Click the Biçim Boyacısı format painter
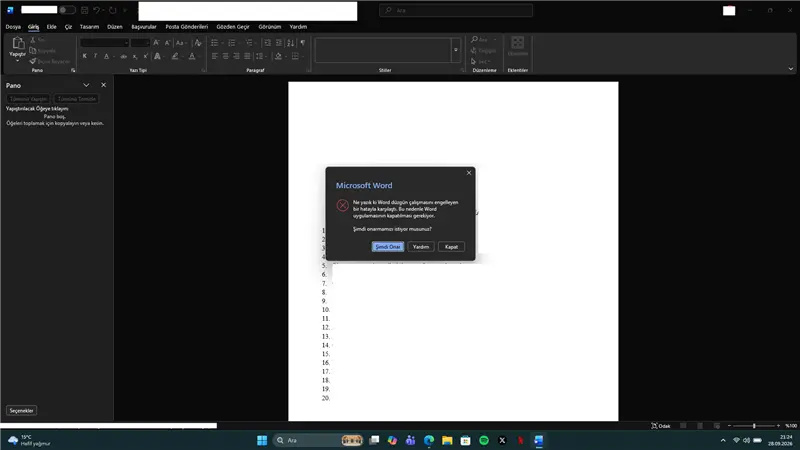800x450 pixels. (x=49, y=61)
